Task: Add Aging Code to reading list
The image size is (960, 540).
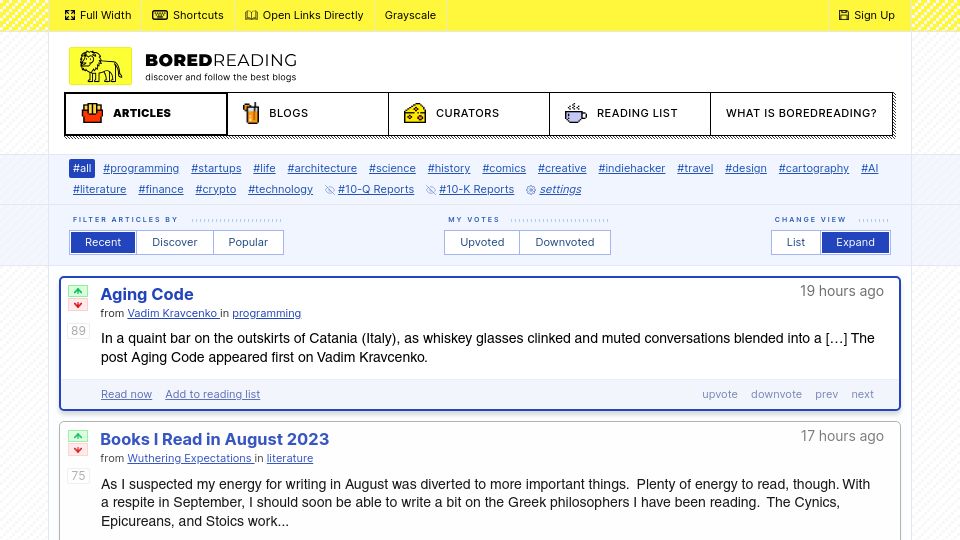Action: pos(212,394)
